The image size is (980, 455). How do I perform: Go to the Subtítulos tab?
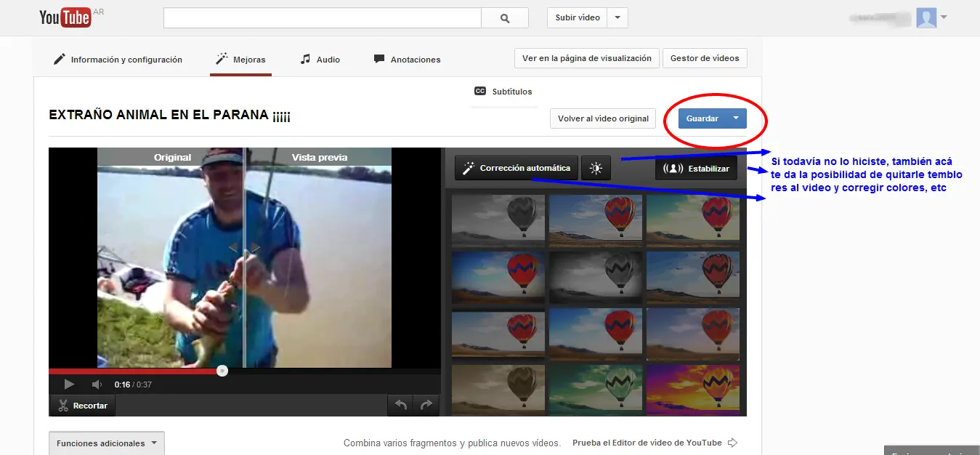click(x=503, y=92)
